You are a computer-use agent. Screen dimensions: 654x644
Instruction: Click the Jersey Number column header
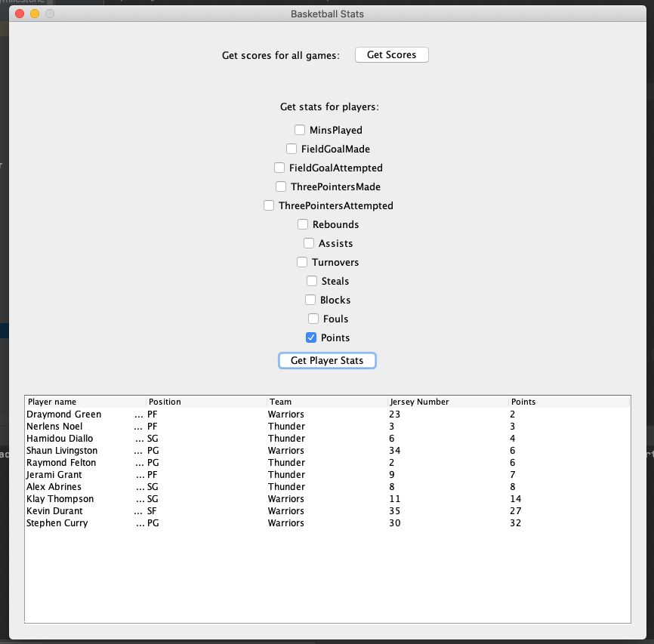(x=449, y=402)
